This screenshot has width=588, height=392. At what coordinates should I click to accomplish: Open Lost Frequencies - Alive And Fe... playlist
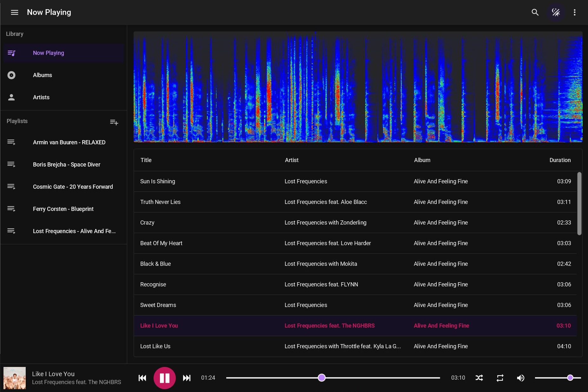click(x=63, y=231)
